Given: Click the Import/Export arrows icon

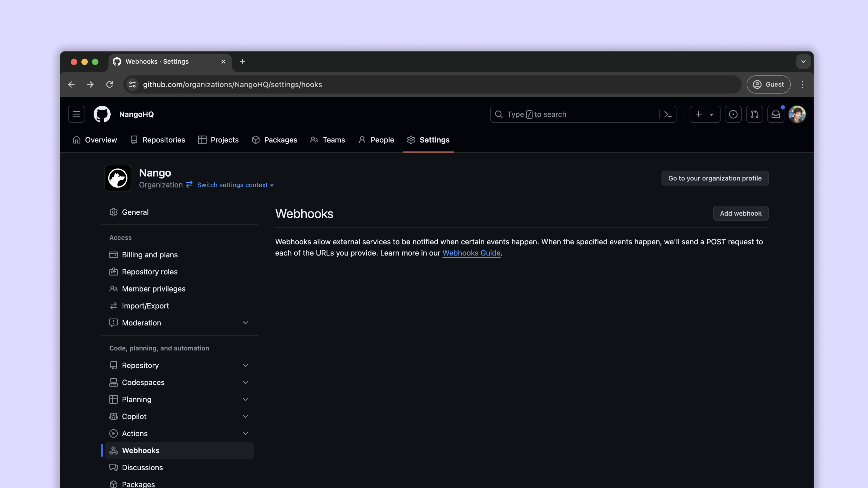Looking at the screenshot, I should point(114,306).
